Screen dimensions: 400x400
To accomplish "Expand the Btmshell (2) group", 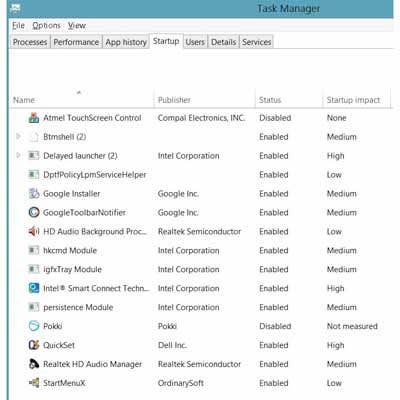I will [x=19, y=136].
